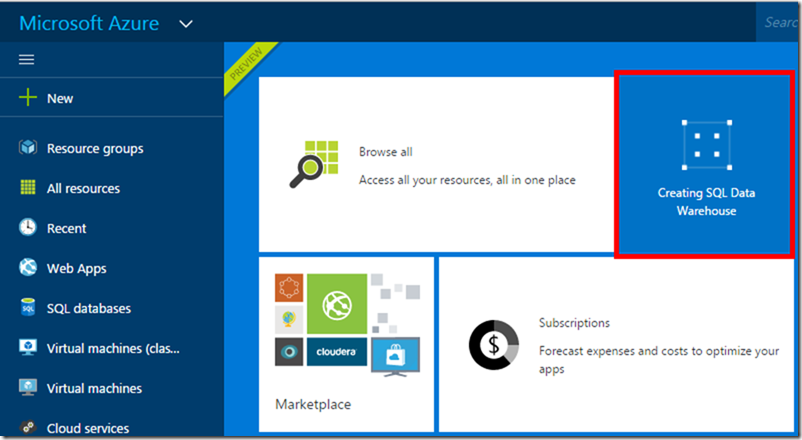Image resolution: width=802 pixels, height=440 pixels.
Task: Click the All resources grid icon
Action: click(x=28, y=187)
